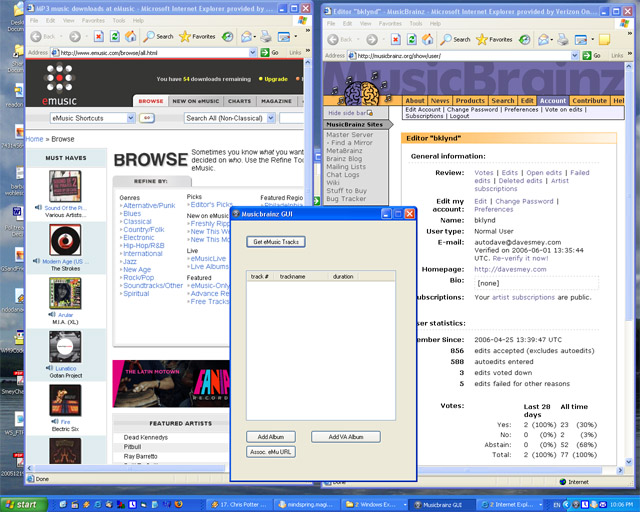This screenshot has width=640, height=512.
Task: Open MetaBrainz sidebar link
Action: (x=344, y=151)
